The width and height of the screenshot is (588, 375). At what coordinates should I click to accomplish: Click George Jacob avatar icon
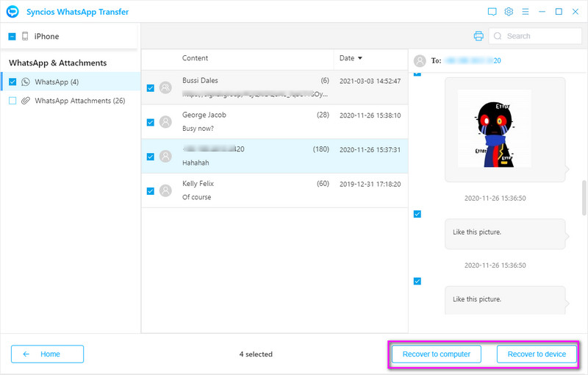pyautogui.click(x=165, y=122)
